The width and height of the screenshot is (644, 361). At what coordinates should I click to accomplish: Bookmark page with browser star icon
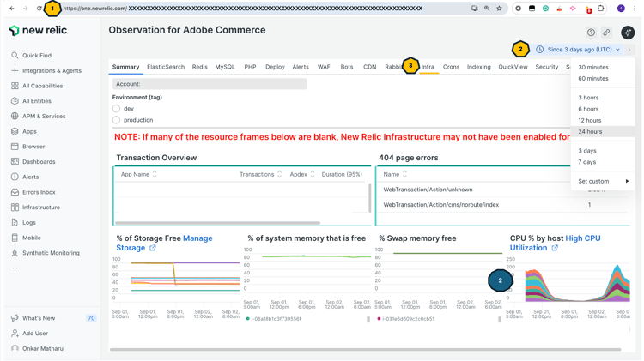coord(499,9)
